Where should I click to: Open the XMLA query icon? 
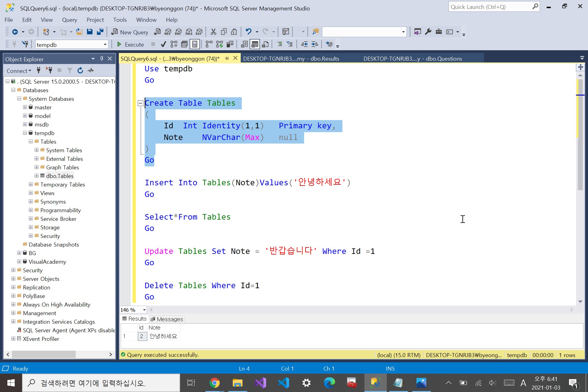(x=189, y=32)
